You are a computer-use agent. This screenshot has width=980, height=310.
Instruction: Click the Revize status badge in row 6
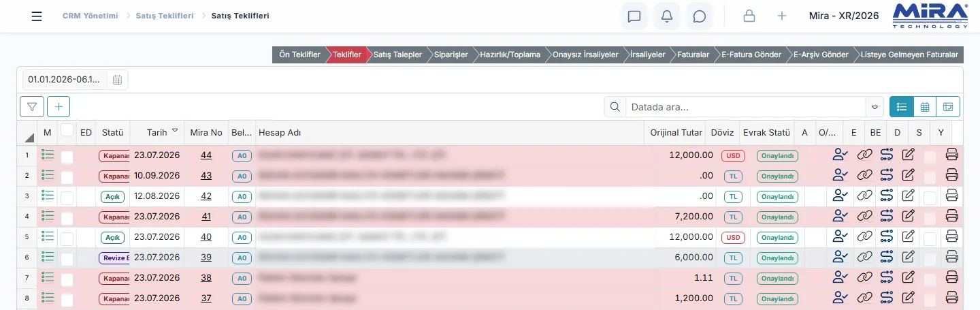tap(114, 258)
